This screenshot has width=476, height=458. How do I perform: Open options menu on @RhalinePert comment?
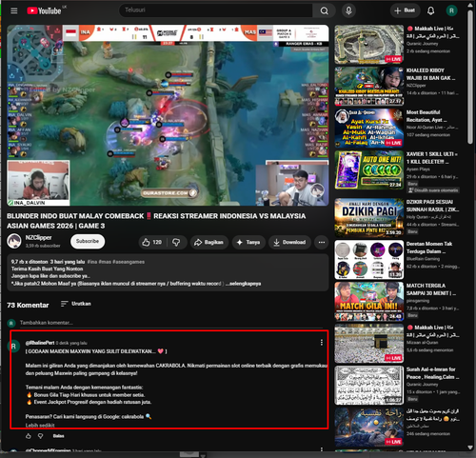[x=322, y=343]
